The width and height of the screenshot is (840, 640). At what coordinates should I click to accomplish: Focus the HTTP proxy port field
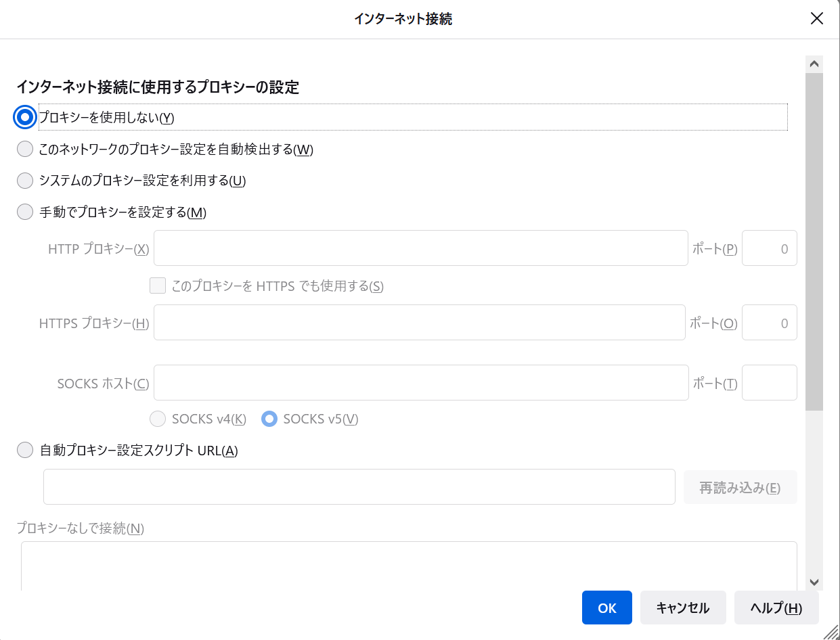click(770, 248)
